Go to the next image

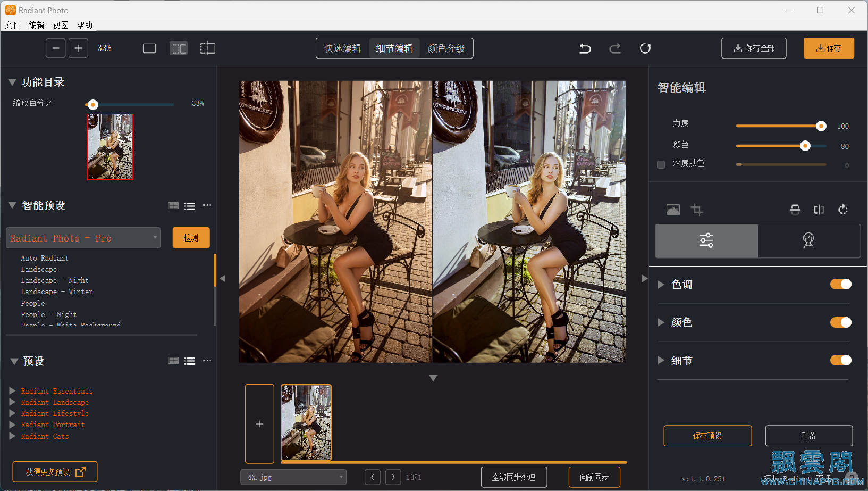point(393,477)
